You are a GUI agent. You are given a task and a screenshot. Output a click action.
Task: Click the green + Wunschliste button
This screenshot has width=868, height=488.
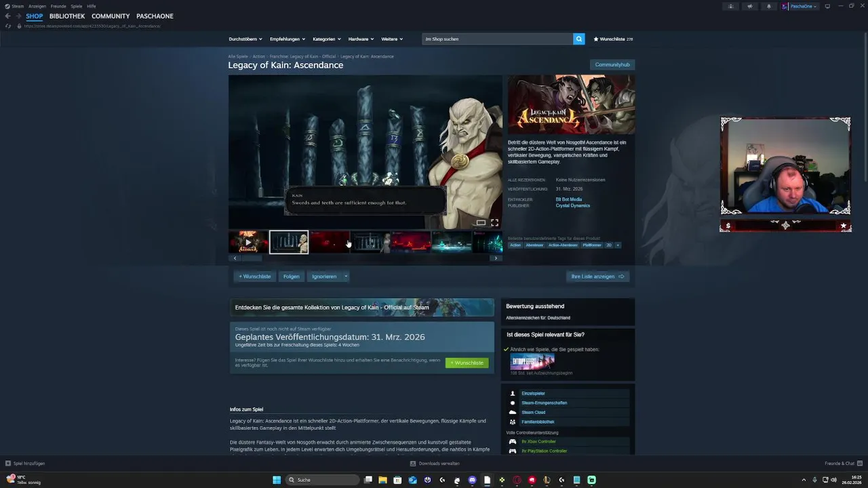pos(467,363)
